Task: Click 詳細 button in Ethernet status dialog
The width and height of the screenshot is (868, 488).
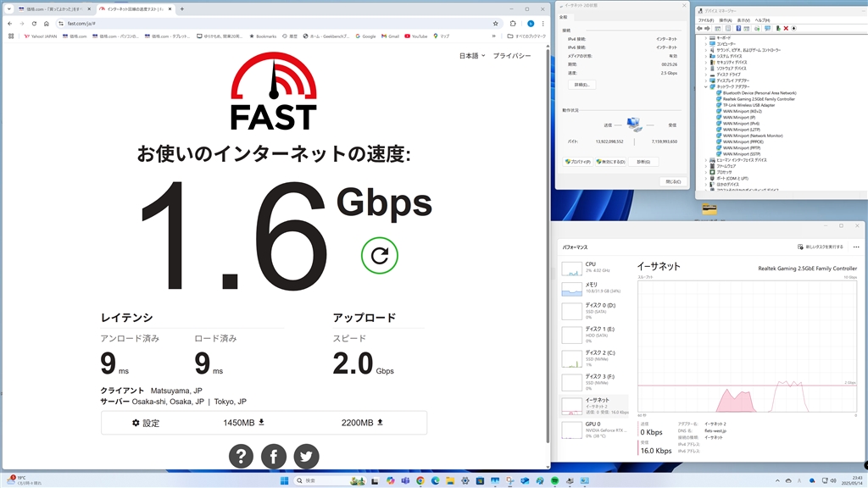Action: click(581, 85)
